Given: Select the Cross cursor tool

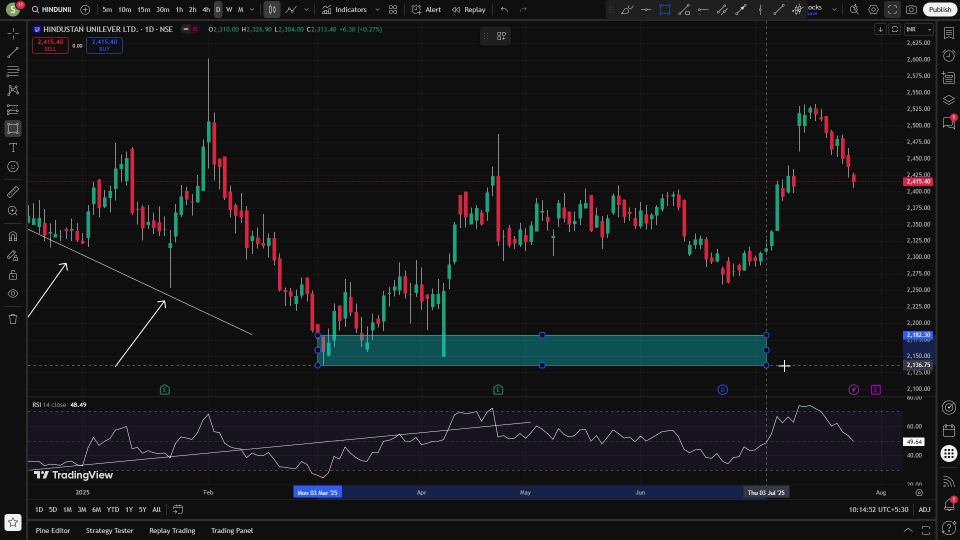Looking at the screenshot, I should click(13, 34).
